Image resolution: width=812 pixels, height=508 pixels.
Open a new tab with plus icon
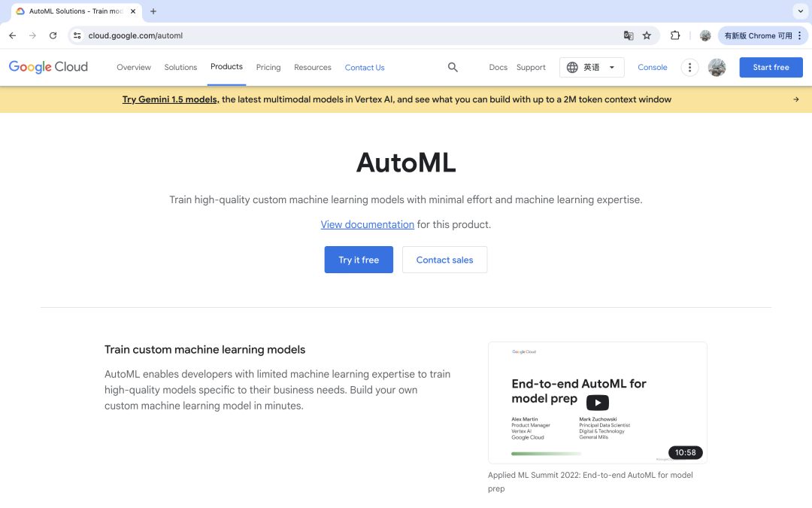(153, 11)
